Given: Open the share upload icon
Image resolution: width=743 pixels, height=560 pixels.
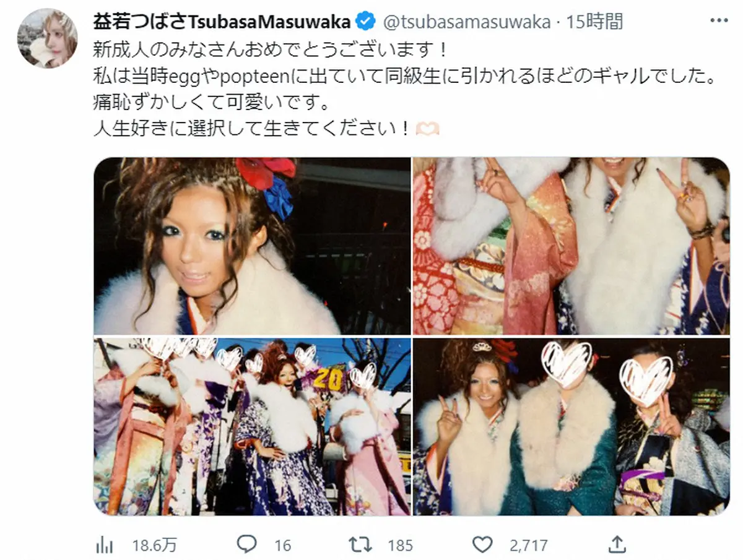Looking at the screenshot, I should coord(617,545).
